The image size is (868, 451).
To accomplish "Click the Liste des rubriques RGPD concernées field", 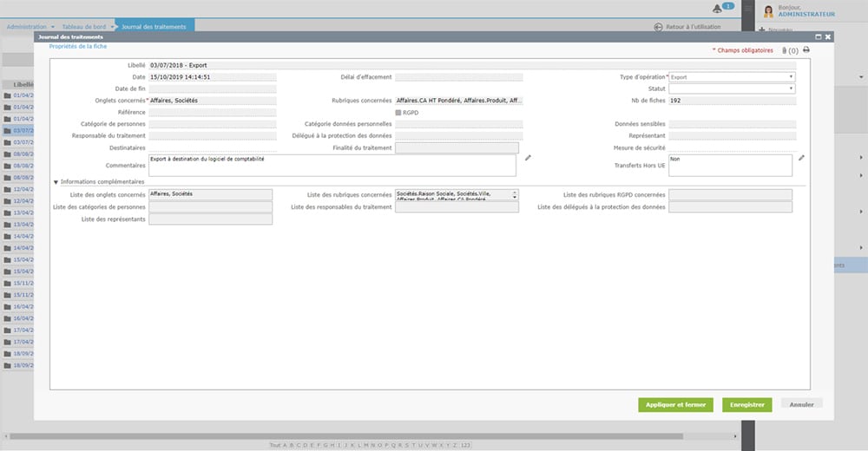I will click(x=730, y=194).
